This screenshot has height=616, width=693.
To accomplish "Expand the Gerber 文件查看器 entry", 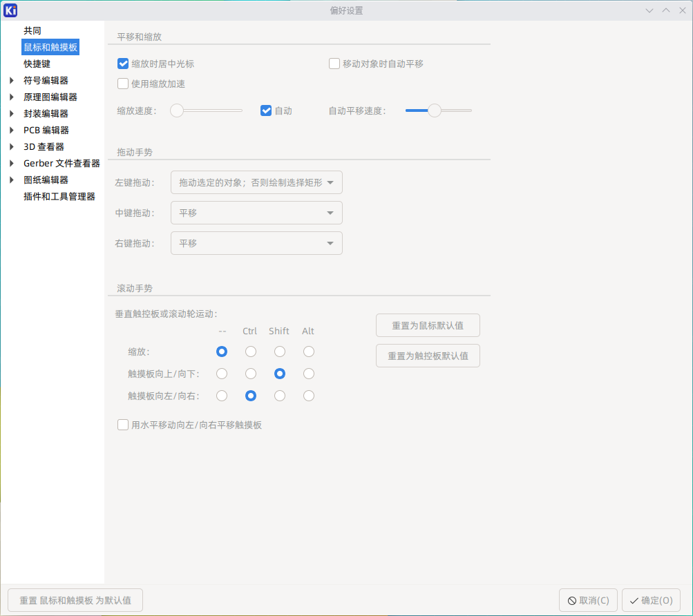I will point(12,163).
